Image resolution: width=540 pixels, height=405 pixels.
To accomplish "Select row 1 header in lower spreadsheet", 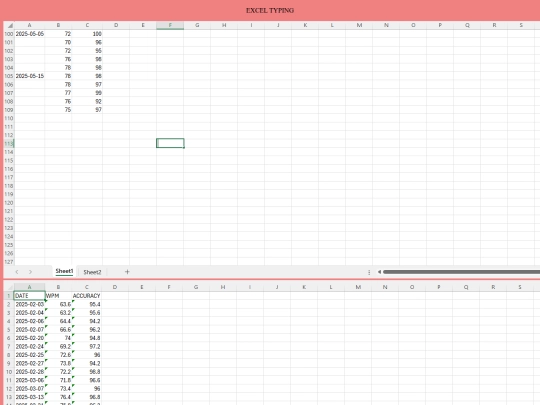I will click(9, 295).
